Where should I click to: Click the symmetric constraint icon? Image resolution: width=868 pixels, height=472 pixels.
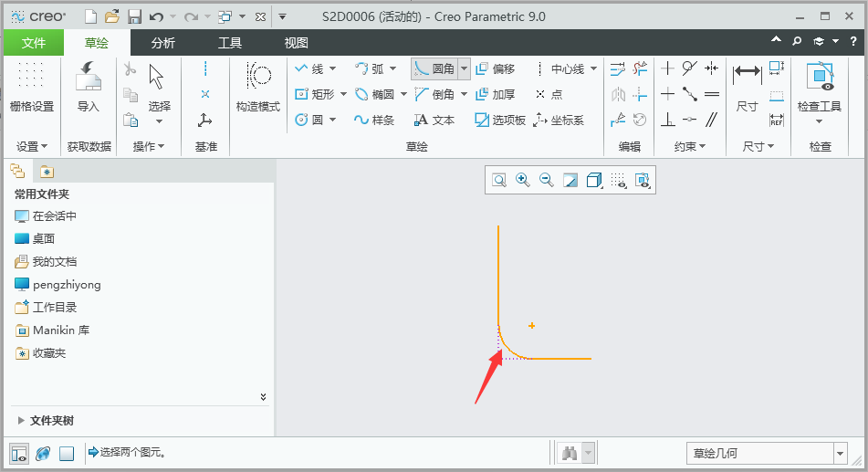(x=711, y=68)
